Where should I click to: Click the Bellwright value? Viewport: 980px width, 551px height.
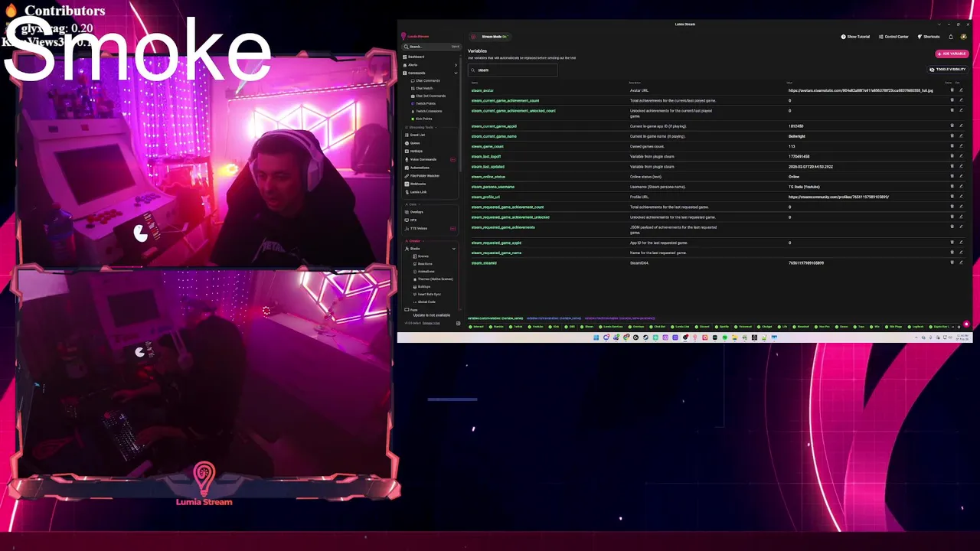click(796, 136)
